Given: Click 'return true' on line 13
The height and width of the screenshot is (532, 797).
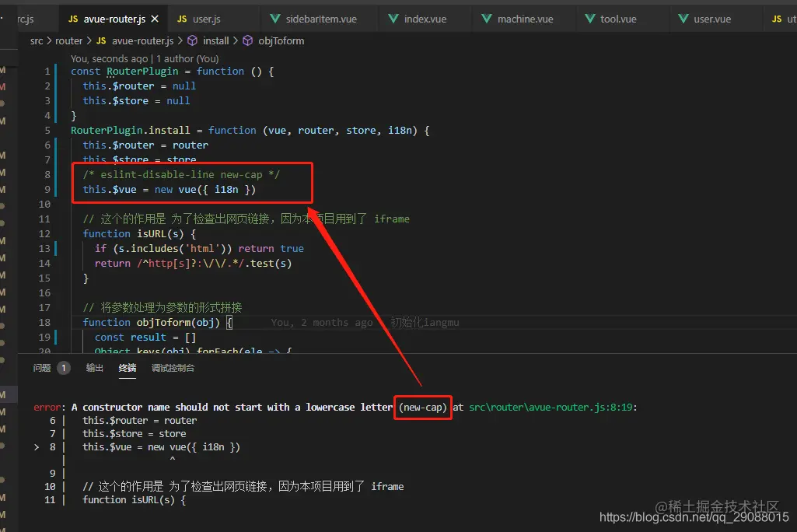Looking at the screenshot, I should point(271,248).
